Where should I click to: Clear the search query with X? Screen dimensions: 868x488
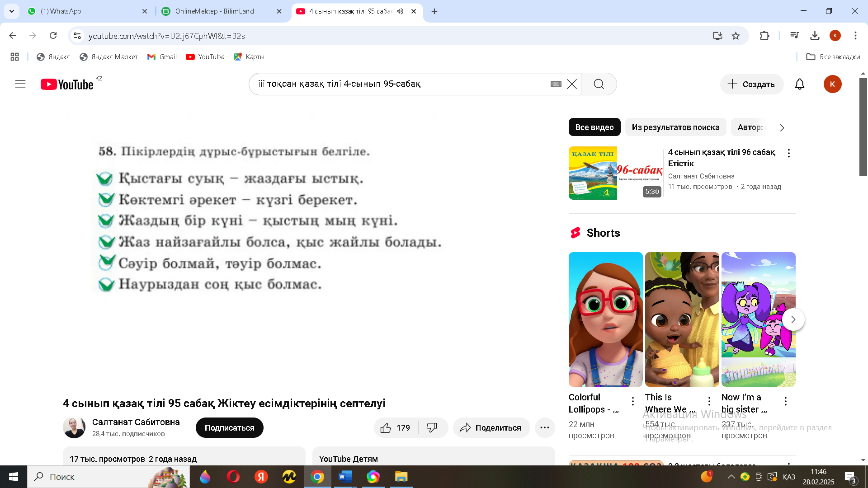[x=572, y=84]
